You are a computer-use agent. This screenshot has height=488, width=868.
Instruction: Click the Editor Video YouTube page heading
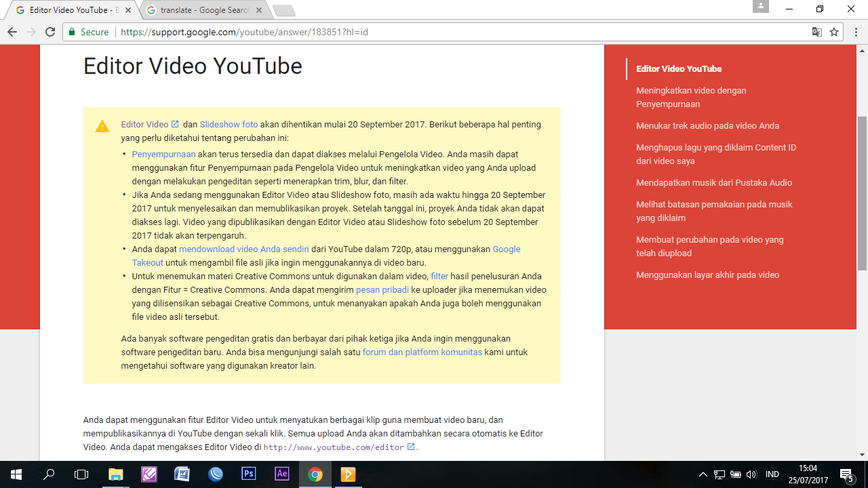[193, 66]
